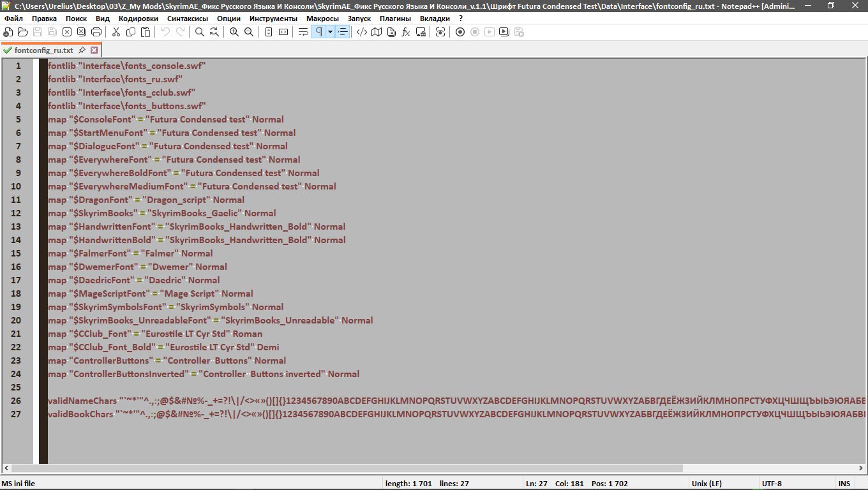Open Folder as Workspace icon
Viewport: 868px width, 490px height.
pyautogui.click(x=421, y=32)
